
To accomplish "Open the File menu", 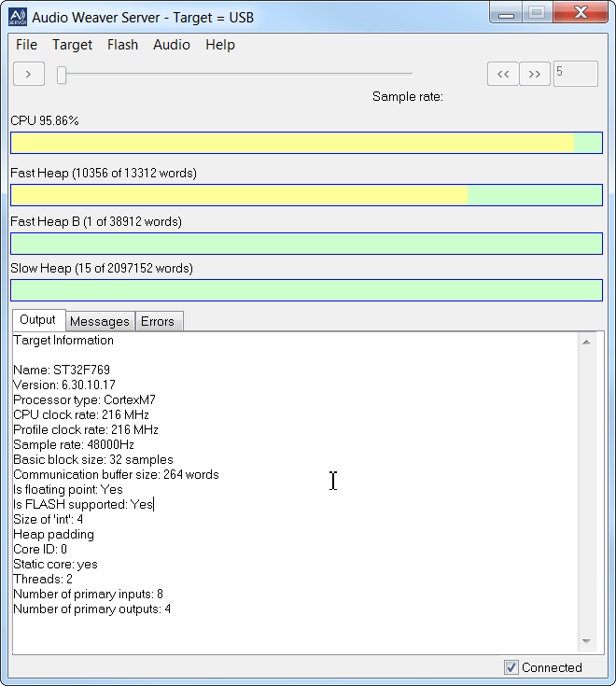I will pos(27,45).
